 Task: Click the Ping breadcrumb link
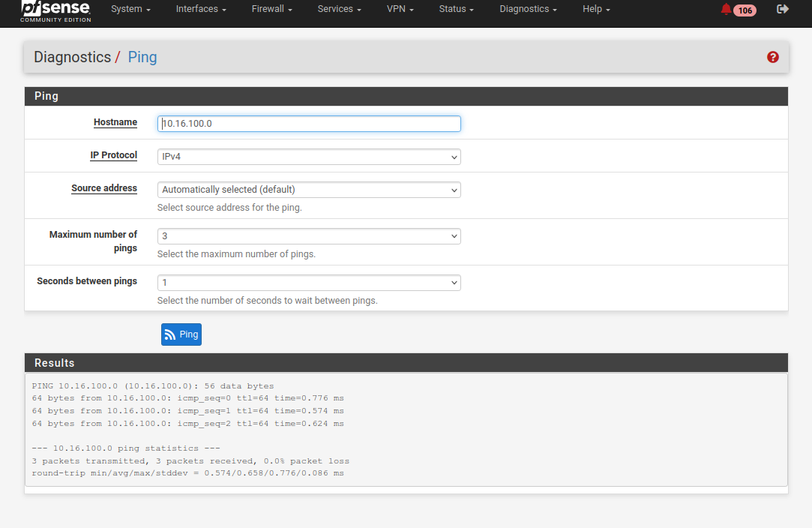coord(142,57)
